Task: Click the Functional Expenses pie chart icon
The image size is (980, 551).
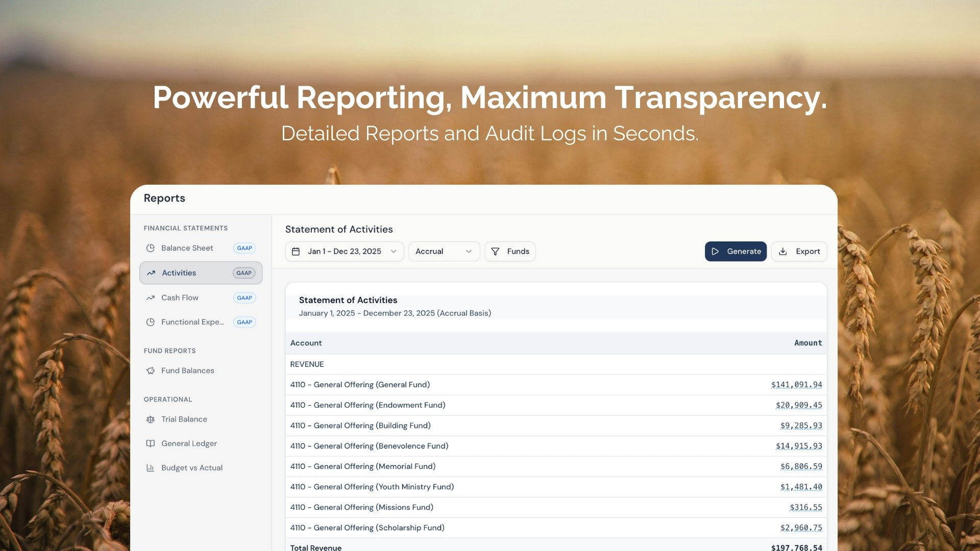Action: pos(150,322)
